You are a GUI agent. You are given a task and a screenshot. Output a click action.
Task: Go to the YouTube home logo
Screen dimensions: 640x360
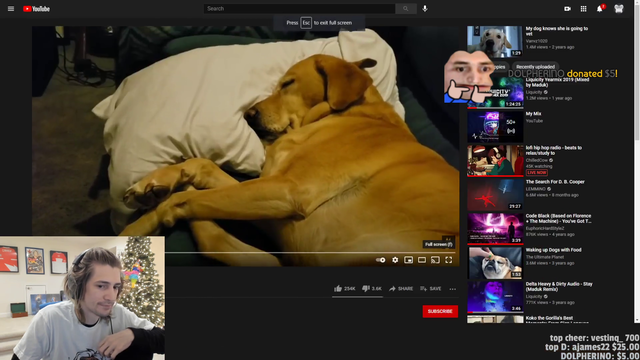[36, 9]
